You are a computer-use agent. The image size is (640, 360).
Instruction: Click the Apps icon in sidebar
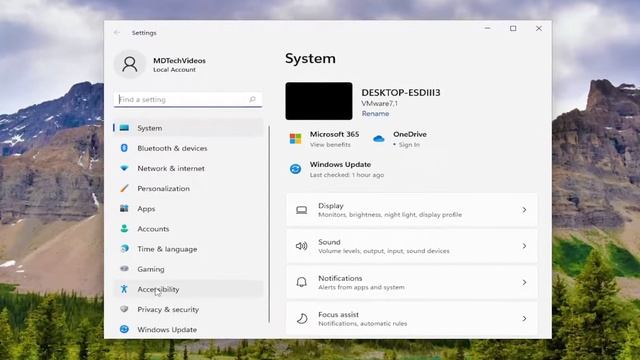point(124,208)
